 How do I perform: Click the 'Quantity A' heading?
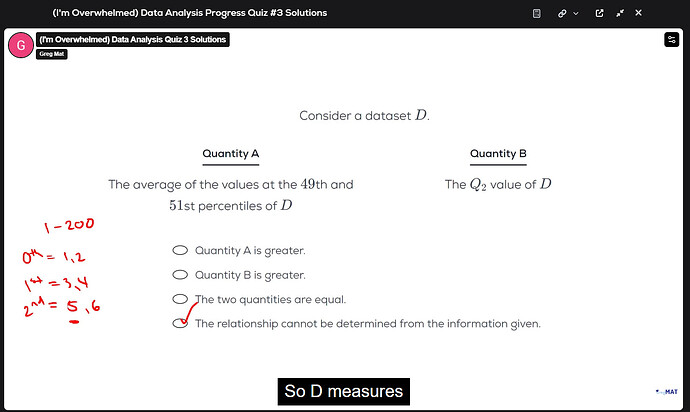point(231,154)
